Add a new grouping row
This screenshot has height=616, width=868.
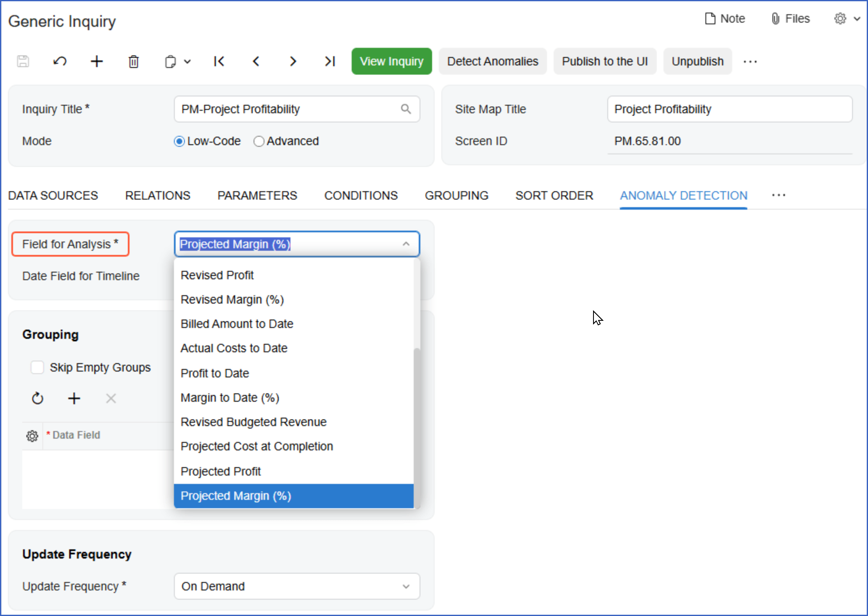click(x=74, y=398)
